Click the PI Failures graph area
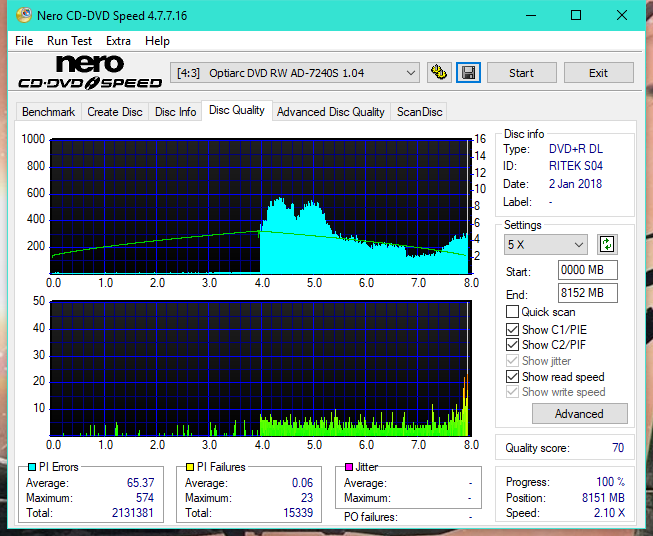 click(x=261, y=368)
